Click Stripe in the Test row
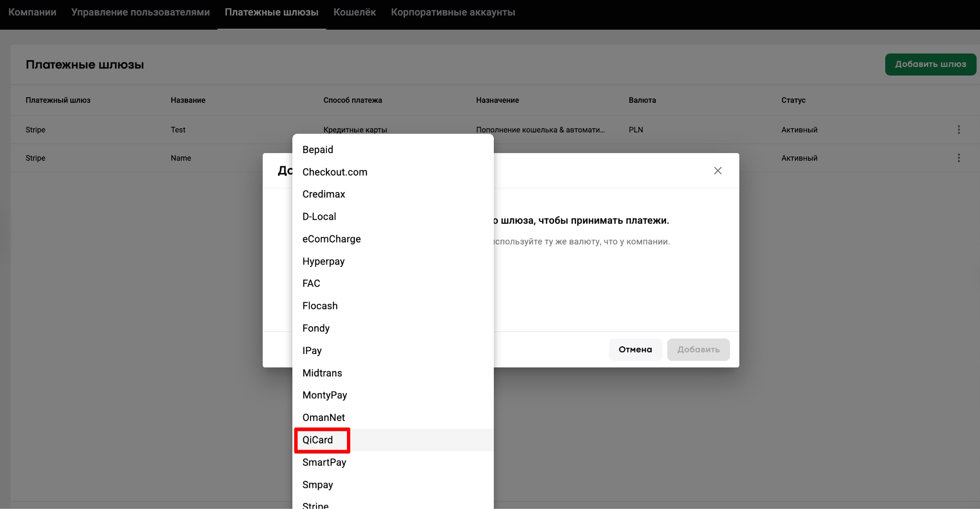 (x=35, y=130)
